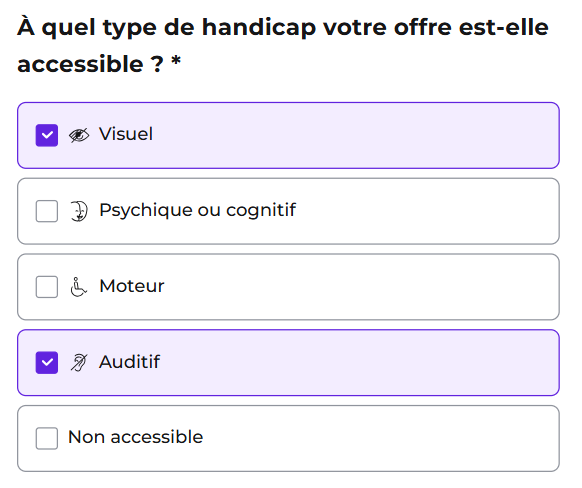Click the Moteur text label
This screenshot has height=488, width=582.
(132, 286)
